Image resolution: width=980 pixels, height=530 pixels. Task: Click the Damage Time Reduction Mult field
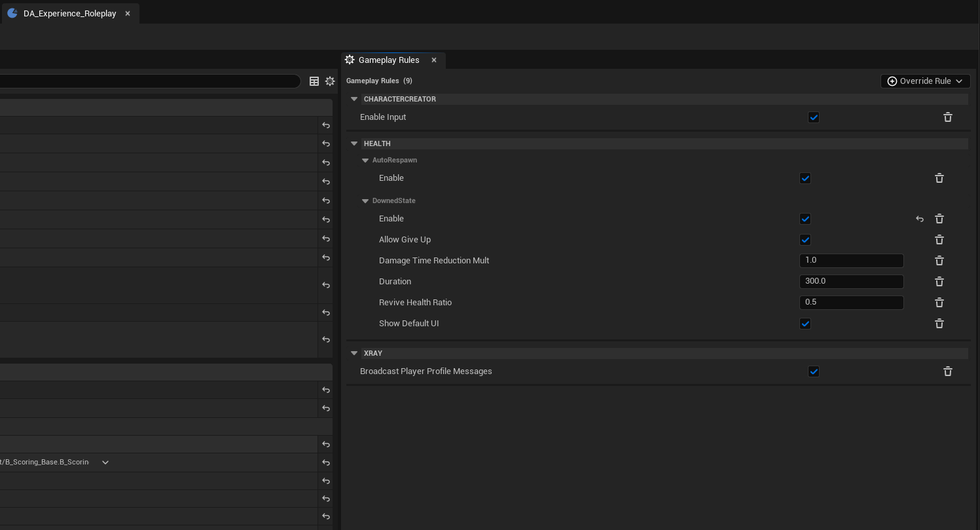coord(851,261)
